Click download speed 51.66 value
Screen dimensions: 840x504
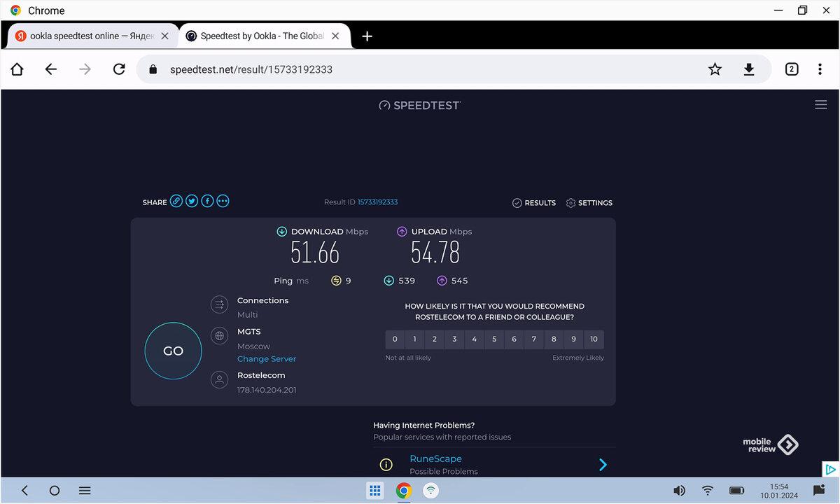[x=315, y=253]
